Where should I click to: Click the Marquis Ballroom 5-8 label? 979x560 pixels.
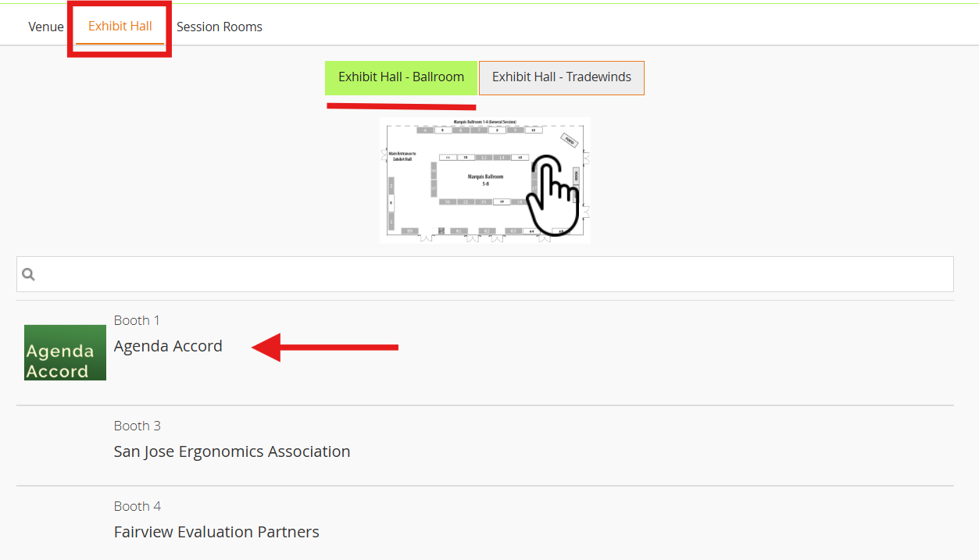pyautogui.click(x=485, y=180)
